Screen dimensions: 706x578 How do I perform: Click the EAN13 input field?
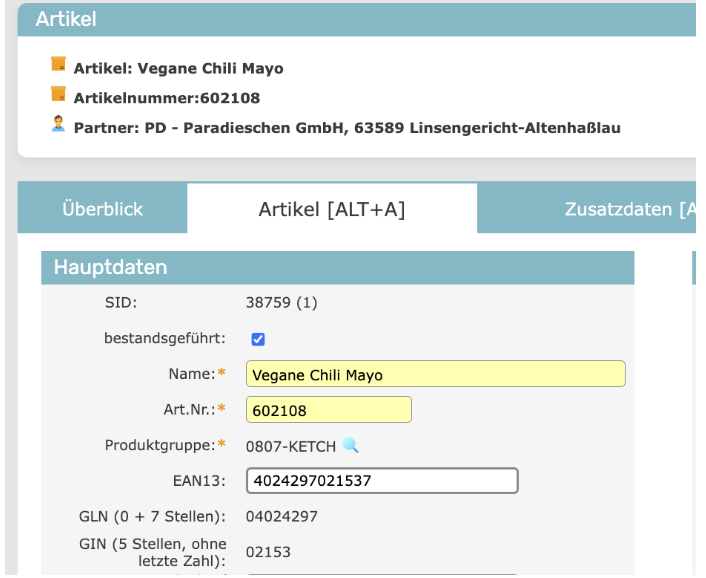click(x=382, y=481)
